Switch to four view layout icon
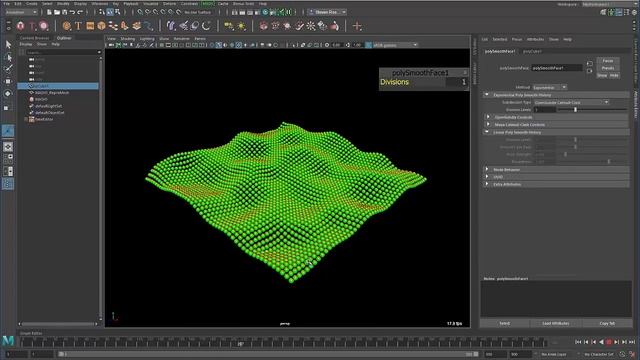 8,159
